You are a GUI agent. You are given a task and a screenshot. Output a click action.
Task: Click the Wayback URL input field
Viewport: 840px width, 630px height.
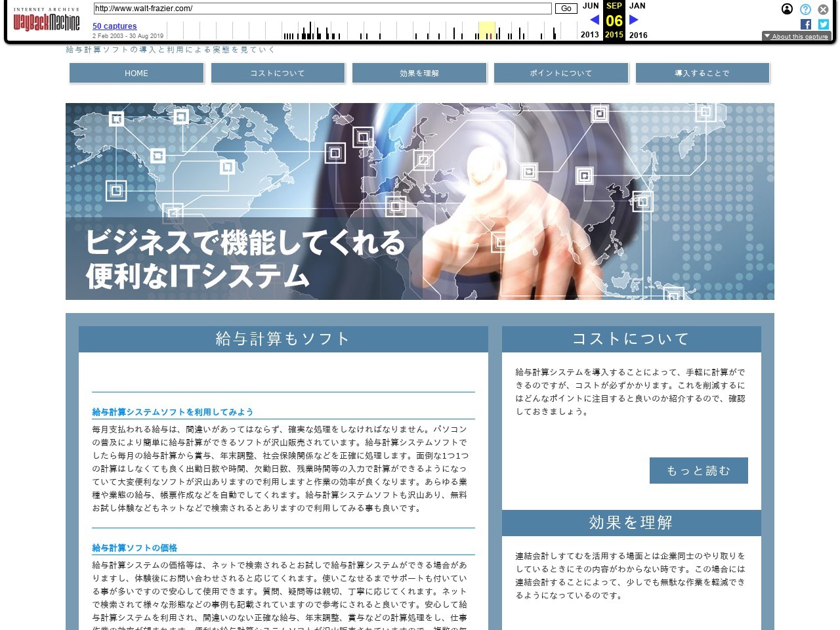[322, 9]
